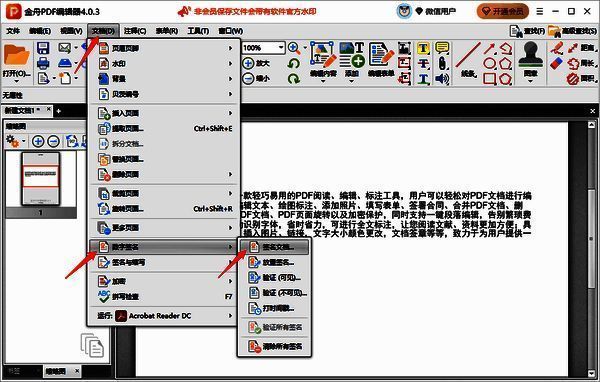Select the eraser tool icon
Image resolution: width=600 pixels, height=382 pixels.
[556, 63]
